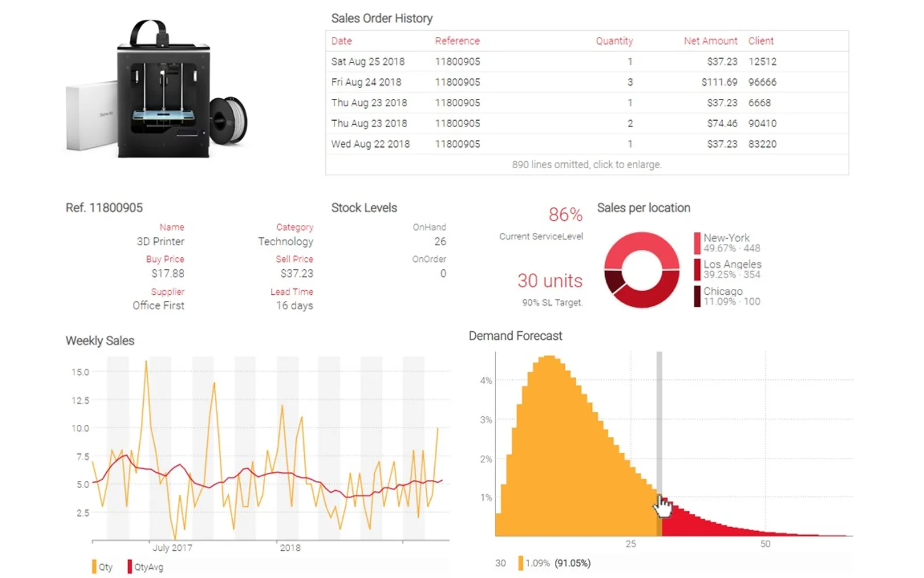Click the Los Angeles legend label
The height and width of the screenshot is (578, 924).
click(x=732, y=264)
